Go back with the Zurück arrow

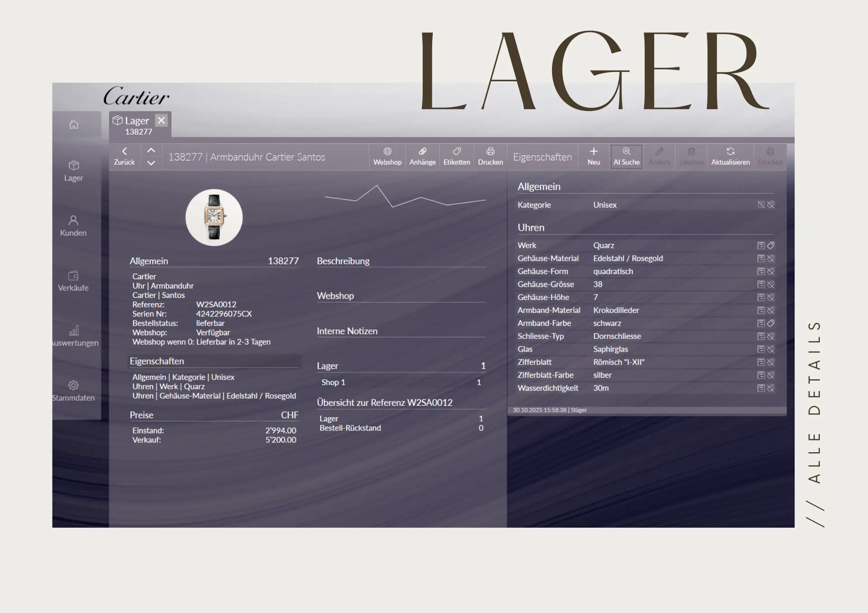pos(124,156)
